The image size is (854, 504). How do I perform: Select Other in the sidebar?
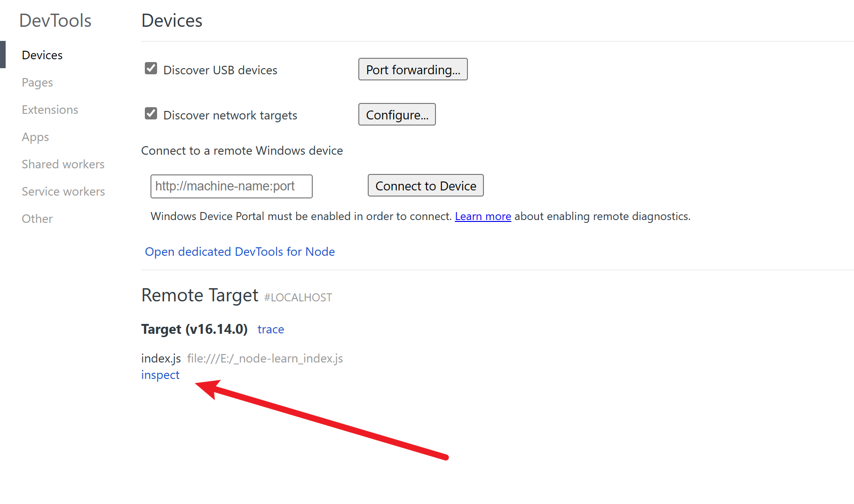(x=37, y=219)
